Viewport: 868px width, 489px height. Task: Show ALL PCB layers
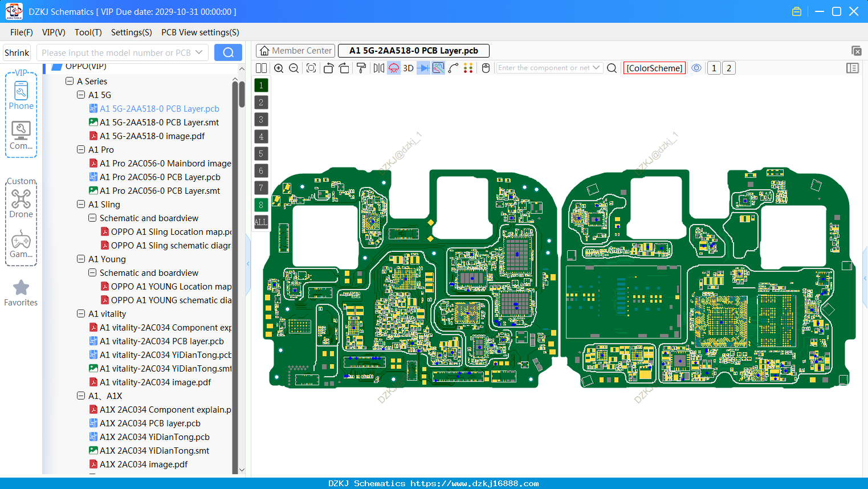click(x=261, y=222)
